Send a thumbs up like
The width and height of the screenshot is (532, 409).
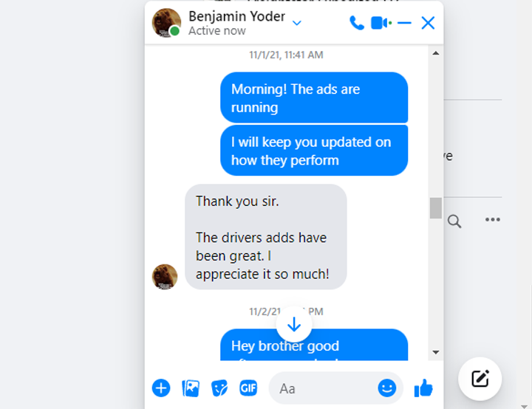(x=423, y=388)
